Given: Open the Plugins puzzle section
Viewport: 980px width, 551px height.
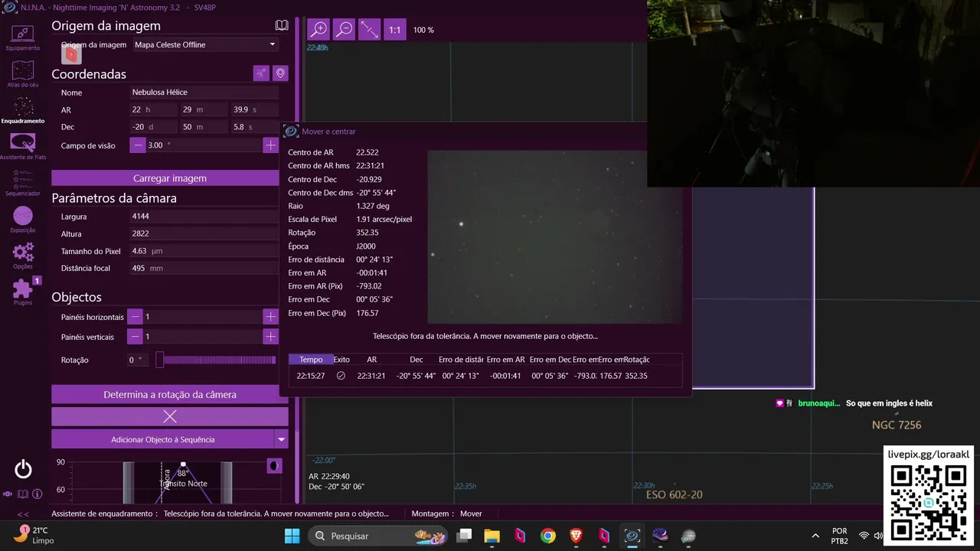Looking at the screenshot, I should point(22,292).
